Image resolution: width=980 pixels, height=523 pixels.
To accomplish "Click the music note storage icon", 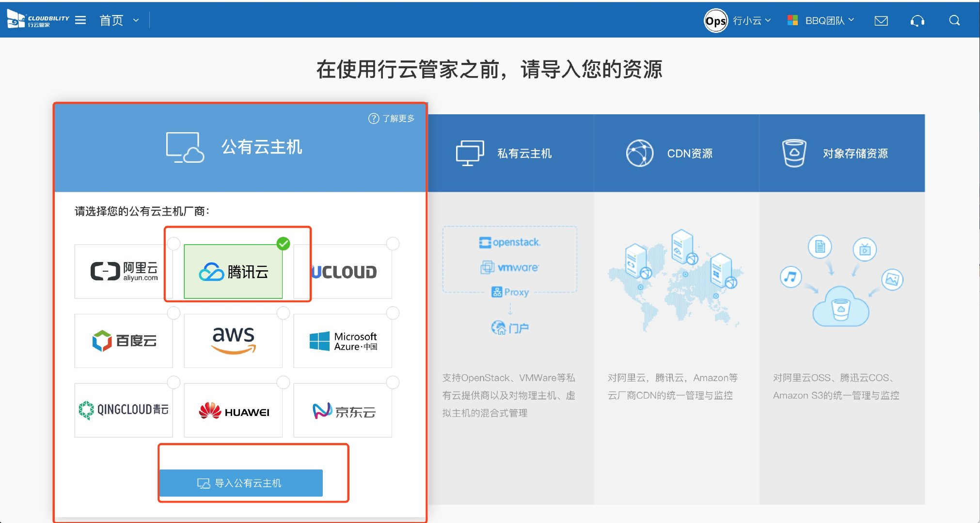I will pos(790,277).
